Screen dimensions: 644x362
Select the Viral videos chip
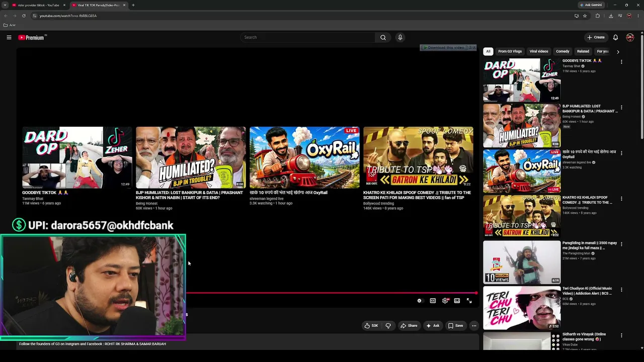(x=539, y=51)
